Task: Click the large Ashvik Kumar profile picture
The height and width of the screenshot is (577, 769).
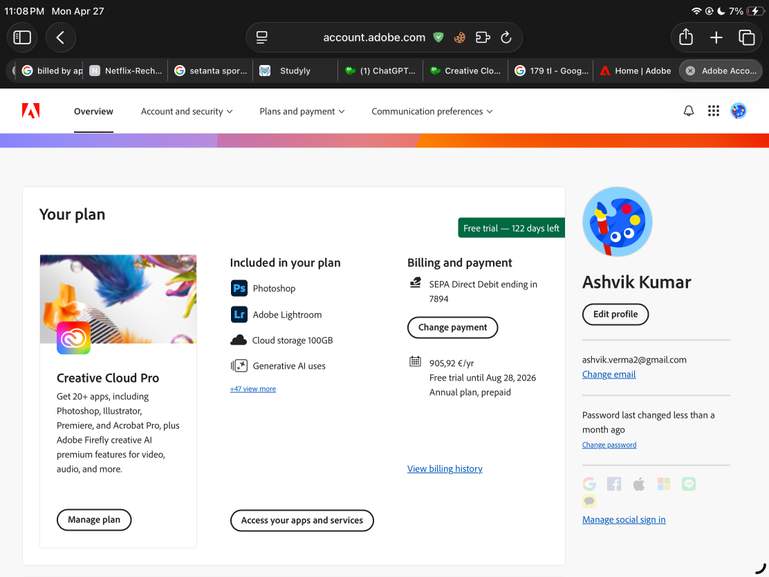Action: point(617,222)
